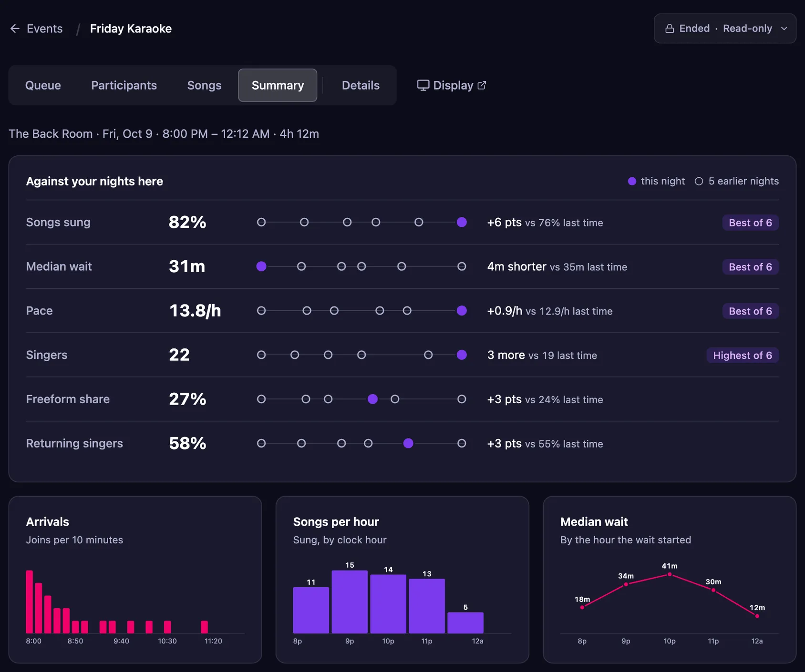
Task: Click the 31m median wait value
Action: pos(187,266)
